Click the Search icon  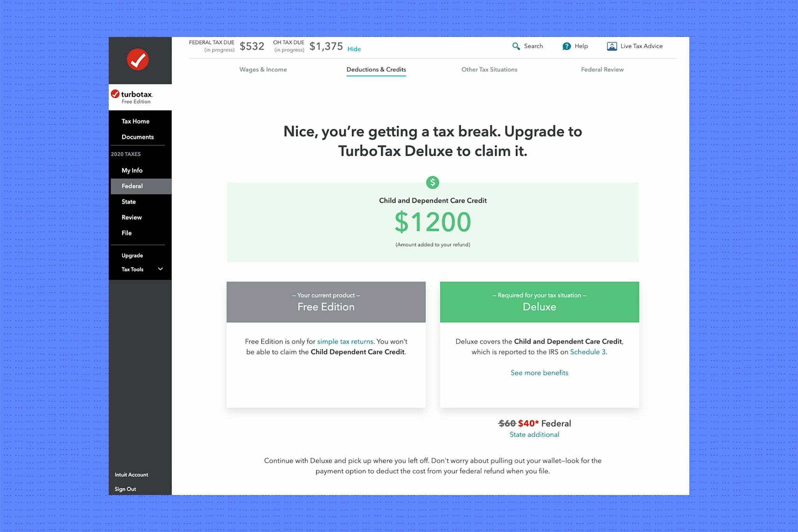click(x=516, y=46)
